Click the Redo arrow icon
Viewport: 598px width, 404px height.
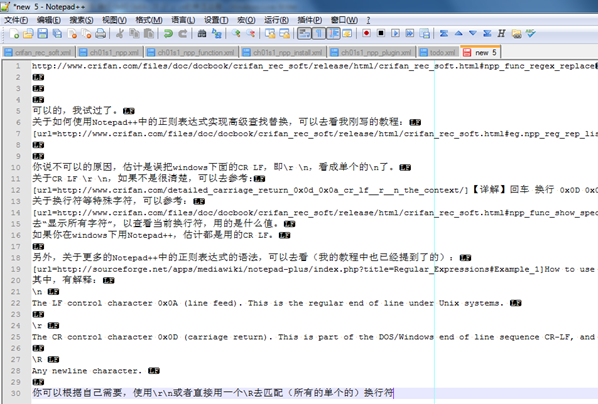coord(183,34)
